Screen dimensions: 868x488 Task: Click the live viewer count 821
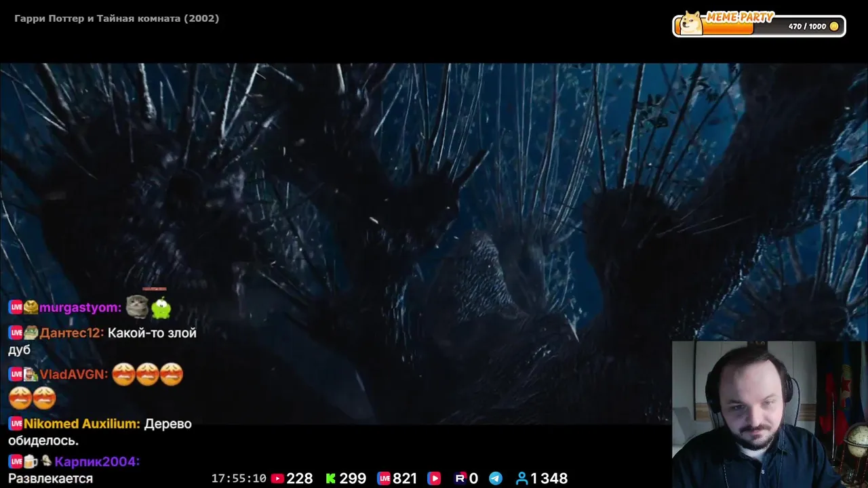point(405,479)
